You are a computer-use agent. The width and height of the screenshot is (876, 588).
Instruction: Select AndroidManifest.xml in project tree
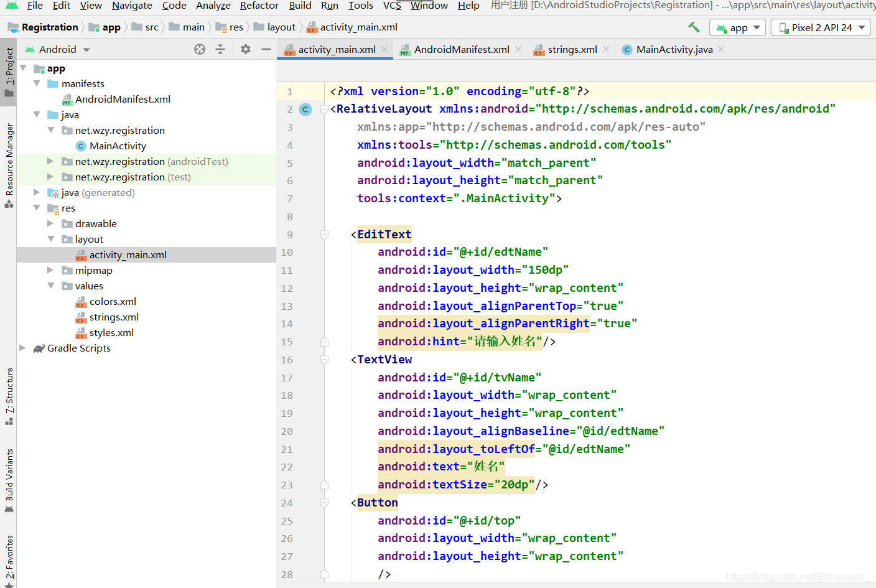click(x=116, y=99)
